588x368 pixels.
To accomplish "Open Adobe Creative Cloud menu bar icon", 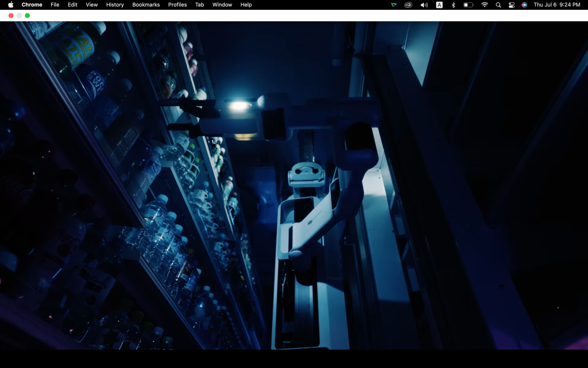I will (408, 5).
